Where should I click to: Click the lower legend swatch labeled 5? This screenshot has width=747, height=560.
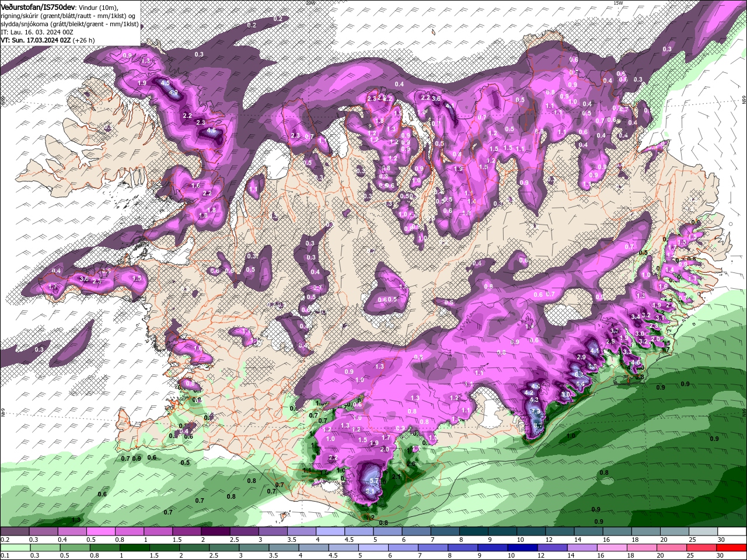(x=373, y=548)
